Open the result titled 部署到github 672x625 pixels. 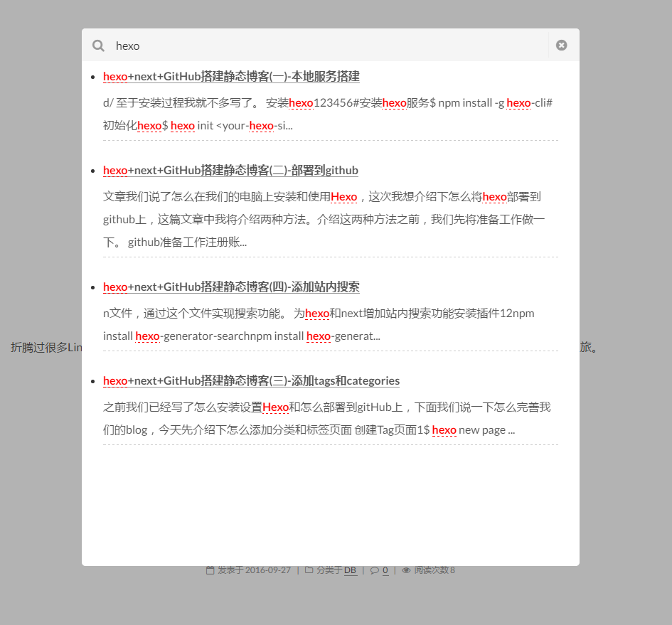230,171
